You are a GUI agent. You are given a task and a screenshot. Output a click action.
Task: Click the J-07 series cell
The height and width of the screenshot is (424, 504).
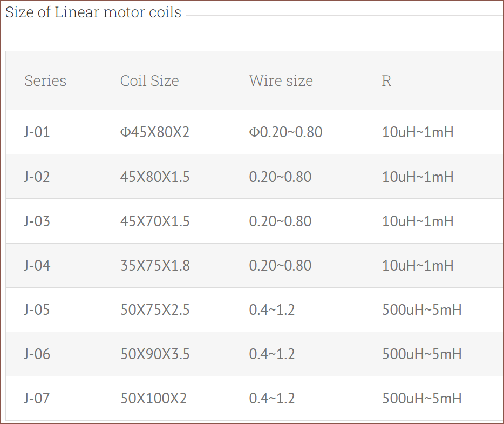(37, 398)
